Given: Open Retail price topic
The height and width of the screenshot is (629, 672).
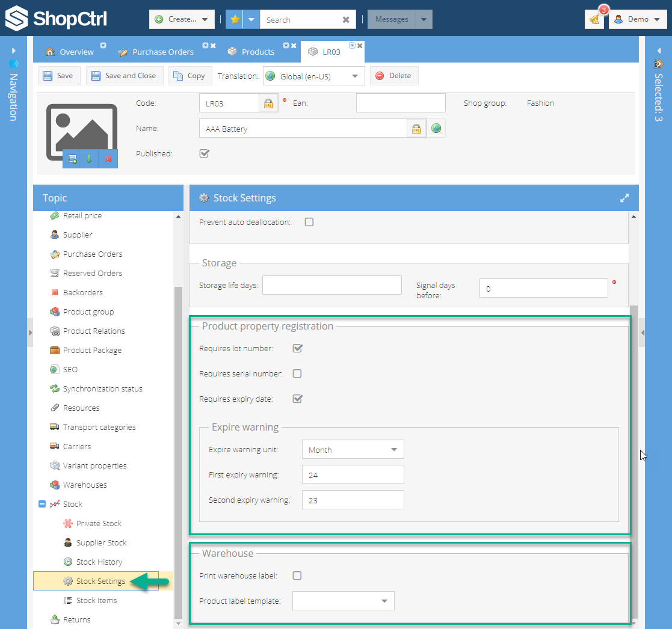Looking at the screenshot, I should pyautogui.click(x=82, y=215).
